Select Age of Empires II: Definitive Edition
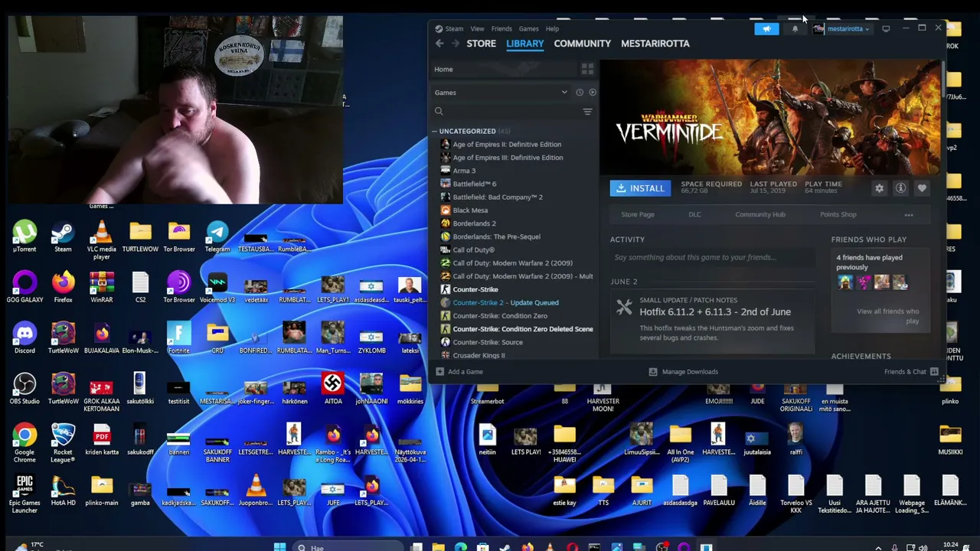This screenshot has width=980, height=551. click(507, 145)
